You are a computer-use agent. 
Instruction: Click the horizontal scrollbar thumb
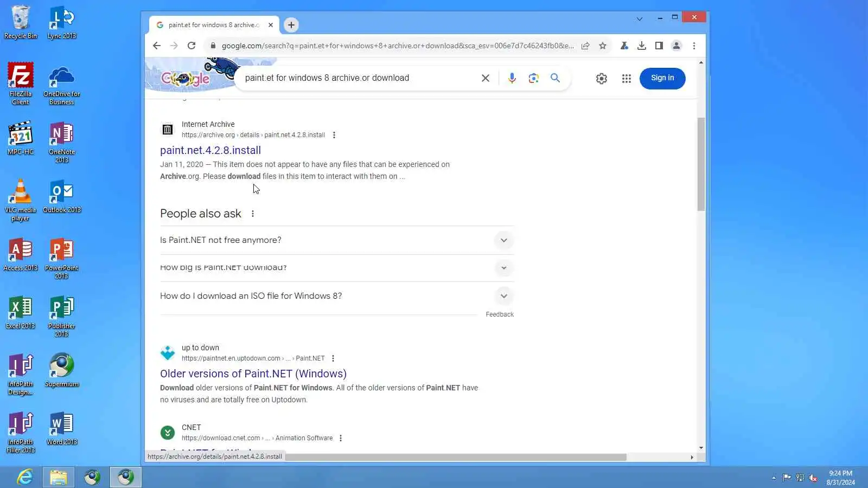(x=456, y=457)
